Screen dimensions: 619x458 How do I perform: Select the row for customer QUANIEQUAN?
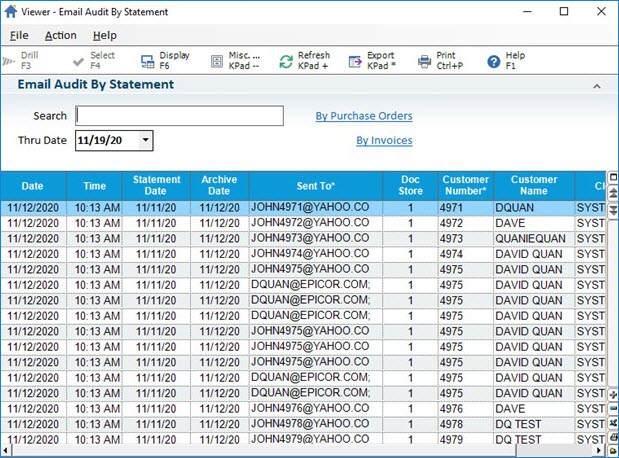pyautogui.click(x=534, y=239)
